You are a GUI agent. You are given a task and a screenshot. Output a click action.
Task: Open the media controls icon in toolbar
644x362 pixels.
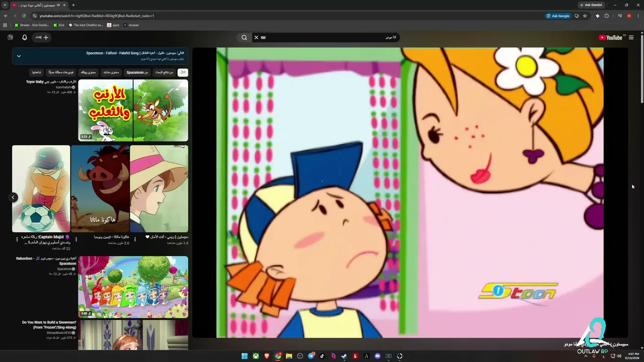pyautogui.click(x=620, y=16)
